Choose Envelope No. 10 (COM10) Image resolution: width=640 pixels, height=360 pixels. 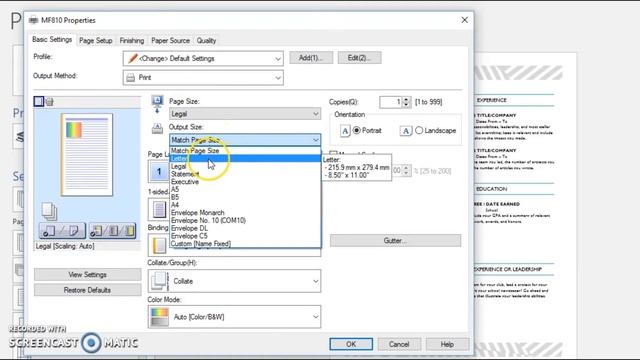245,220
